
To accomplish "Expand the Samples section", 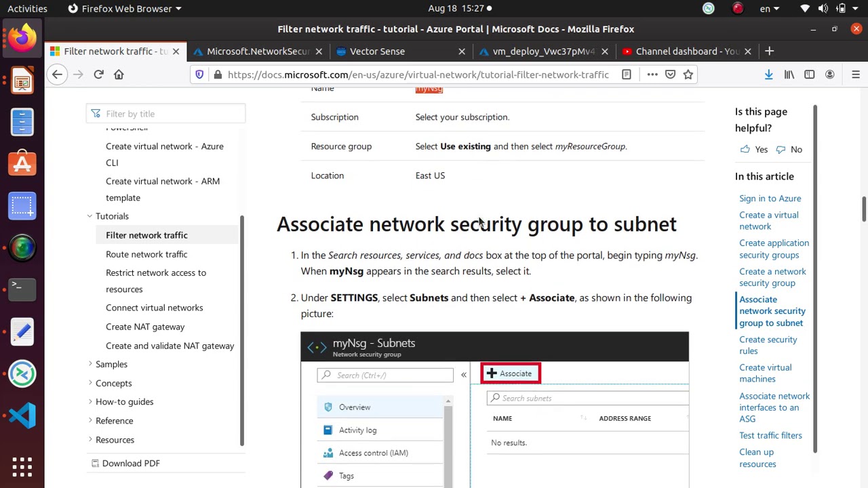I will [x=90, y=364].
